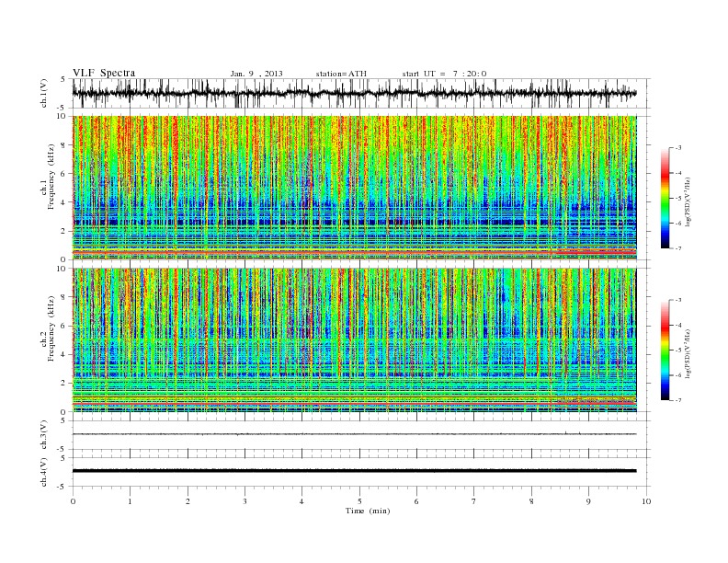Select the "ch.3(V)" axis label
This screenshot has width=728, height=563.
[44, 435]
